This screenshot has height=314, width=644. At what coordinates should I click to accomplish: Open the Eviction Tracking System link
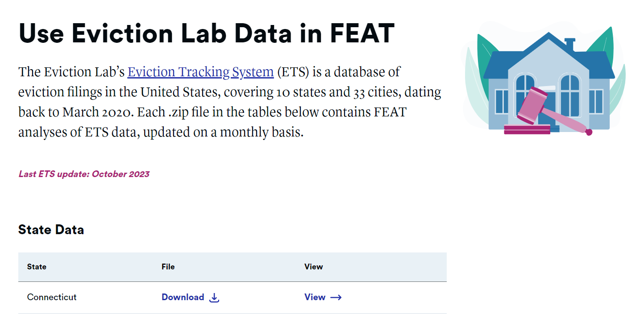[200, 72]
